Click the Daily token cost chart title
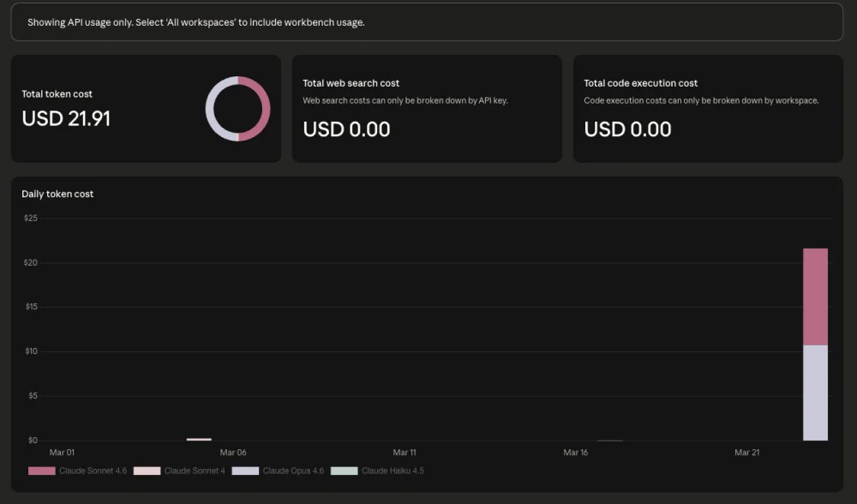Screen dimensions: 857x504 [x=57, y=194]
